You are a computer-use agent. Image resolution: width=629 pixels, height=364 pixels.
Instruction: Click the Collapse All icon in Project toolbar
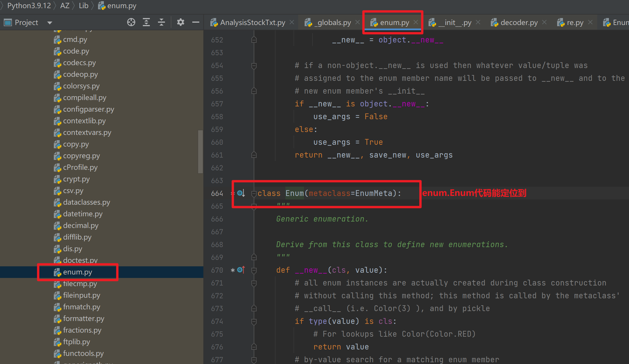[x=161, y=22]
